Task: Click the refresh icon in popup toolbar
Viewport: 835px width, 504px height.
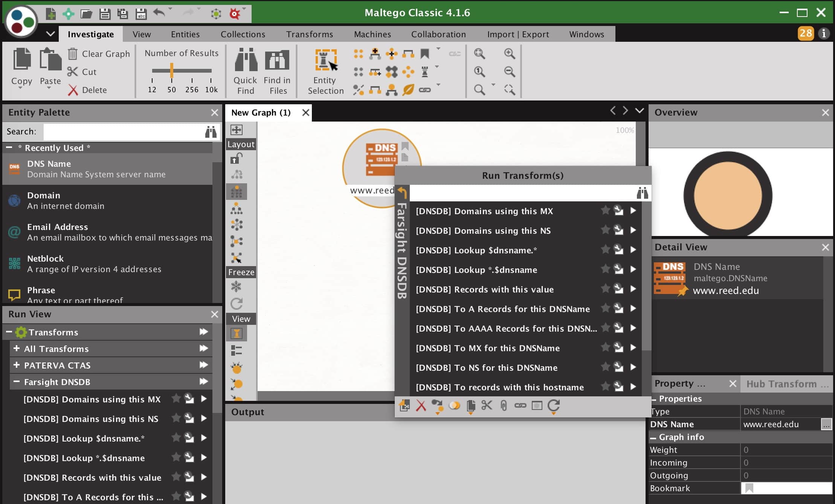Action: [x=553, y=406]
